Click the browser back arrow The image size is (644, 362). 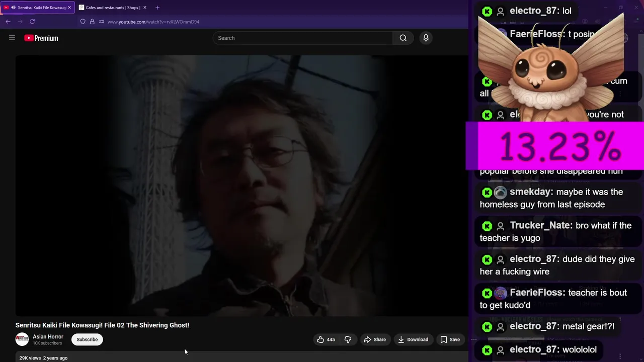point(8,22)
